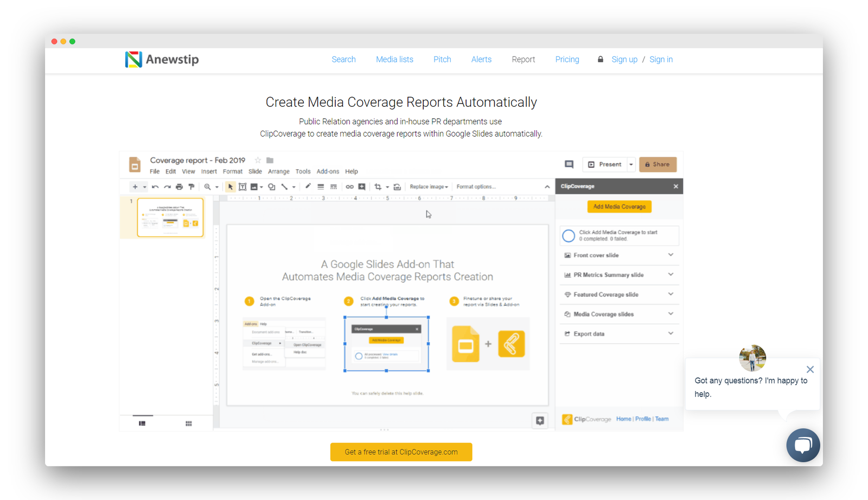The image size is (868, 500).
Task: Go to Media lists page
Action: click(x=394, y=60)
